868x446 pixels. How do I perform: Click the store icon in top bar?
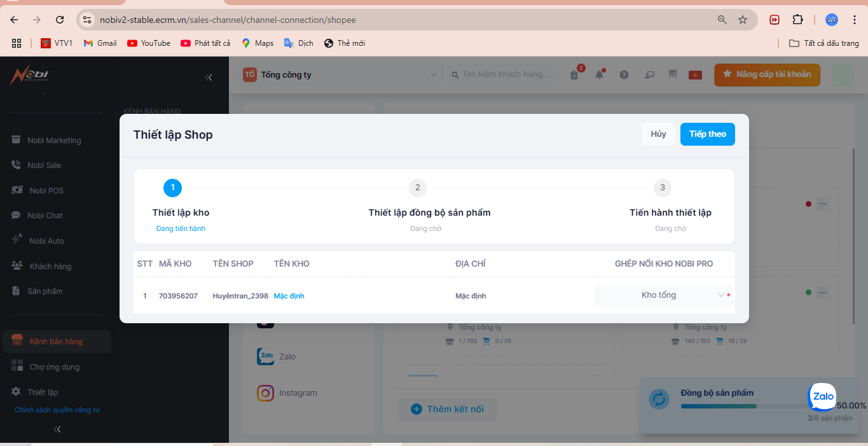672,74
